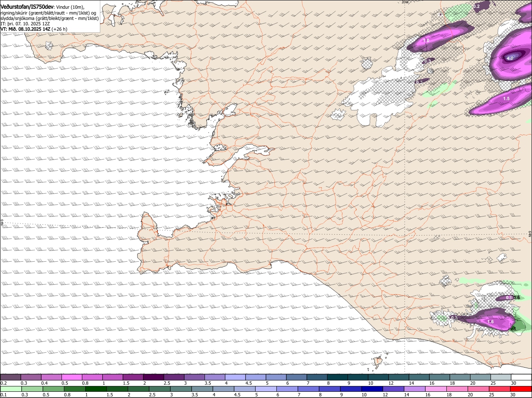This screenshot has height=398, width=532.
Task: Pick upper legend white swatch after 30
Action: 521,377
